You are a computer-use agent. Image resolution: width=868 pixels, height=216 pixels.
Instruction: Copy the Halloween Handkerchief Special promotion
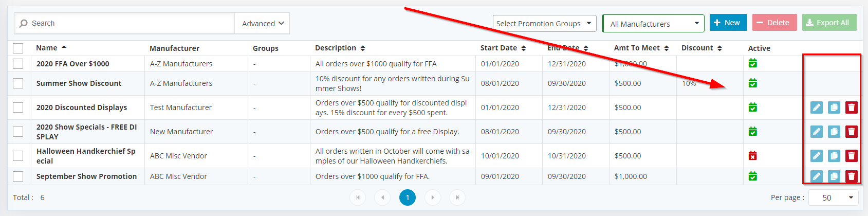(x=834, y=156)
